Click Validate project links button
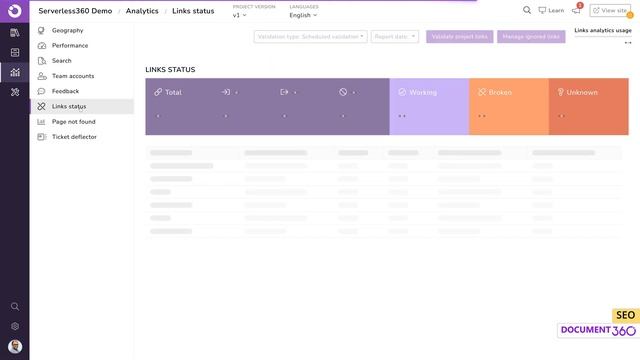This screenshot has height=360, width=640. tap(460, 37)
